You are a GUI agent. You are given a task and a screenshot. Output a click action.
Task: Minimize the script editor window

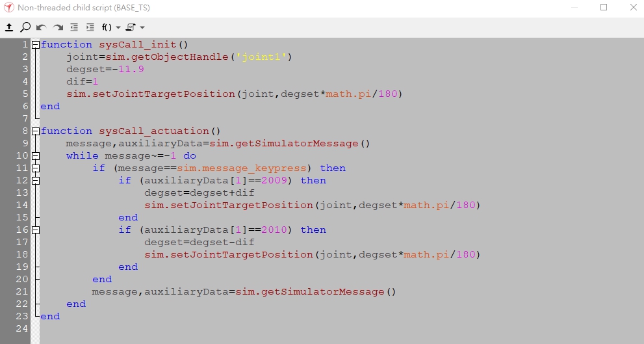point(574,7)
